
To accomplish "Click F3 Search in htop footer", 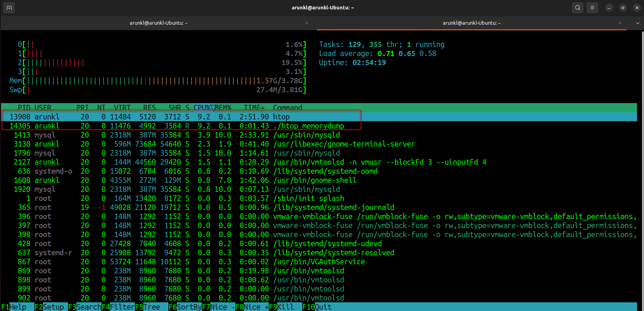I will (85, 307).
